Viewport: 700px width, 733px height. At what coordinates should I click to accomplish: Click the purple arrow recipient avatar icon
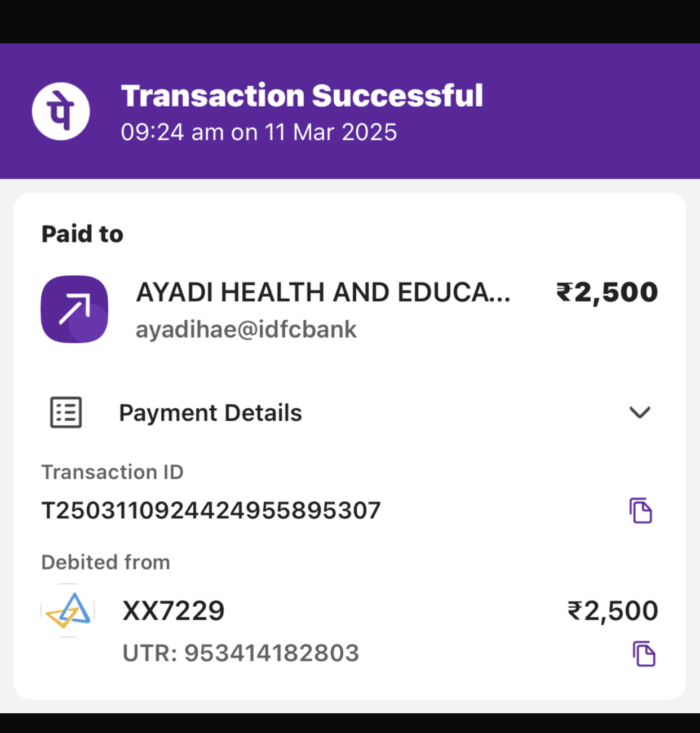[74, 309]
